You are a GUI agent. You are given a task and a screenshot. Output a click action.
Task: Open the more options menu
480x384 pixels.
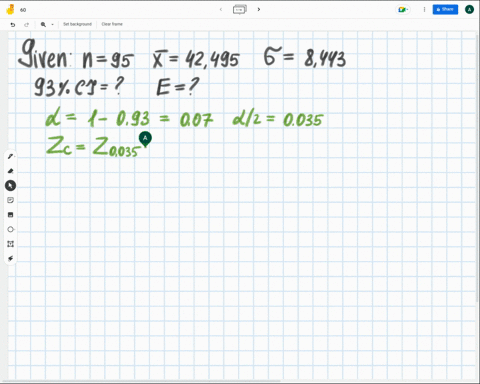(424, 10)
